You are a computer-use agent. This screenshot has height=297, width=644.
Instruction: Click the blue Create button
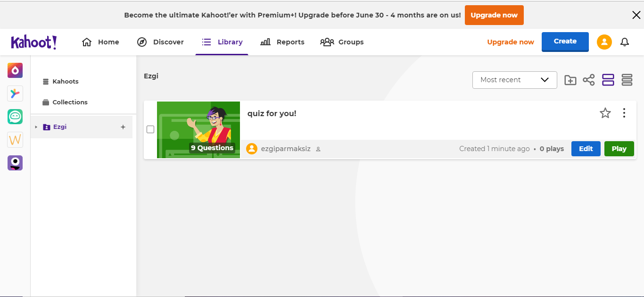click(565, 42)
